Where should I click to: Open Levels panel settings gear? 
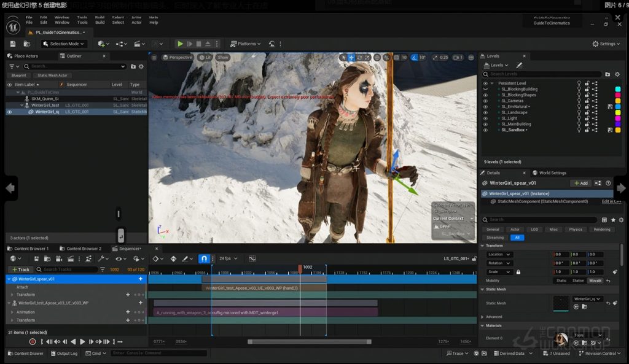[x=617, y=74]
